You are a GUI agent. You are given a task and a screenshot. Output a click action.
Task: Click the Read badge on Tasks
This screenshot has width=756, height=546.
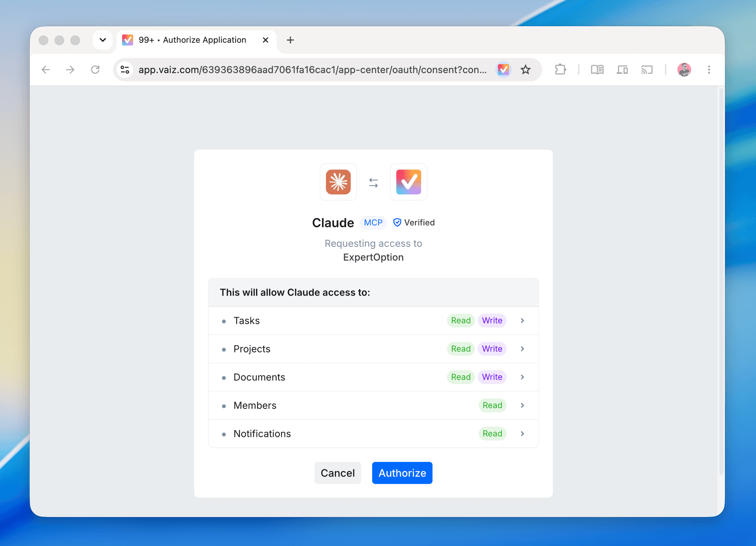click(x=461, y=321)
